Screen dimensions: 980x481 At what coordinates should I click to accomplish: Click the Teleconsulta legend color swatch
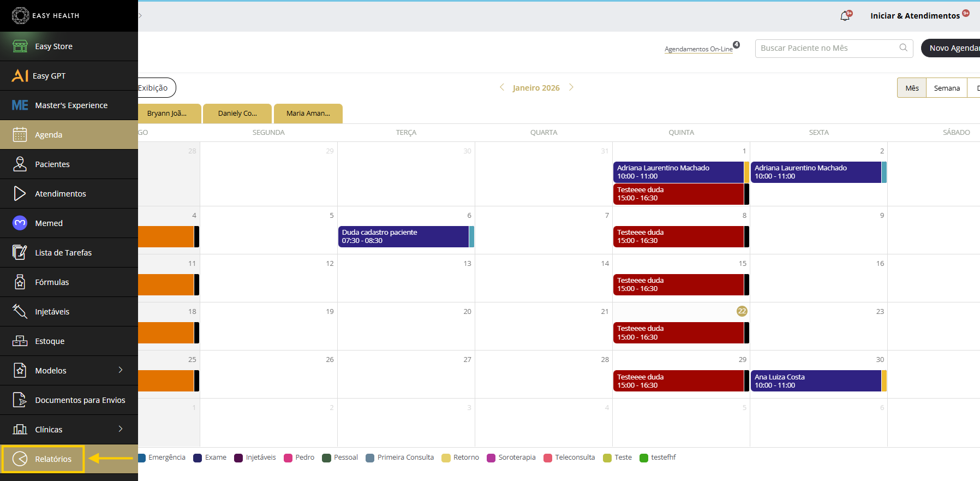(548, 458)
